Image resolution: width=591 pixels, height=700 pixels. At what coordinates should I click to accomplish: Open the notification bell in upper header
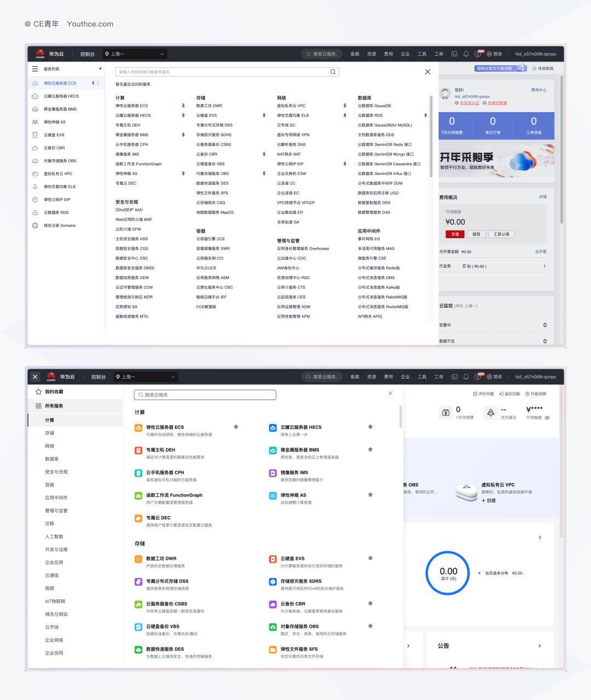(x=466, y=54)
